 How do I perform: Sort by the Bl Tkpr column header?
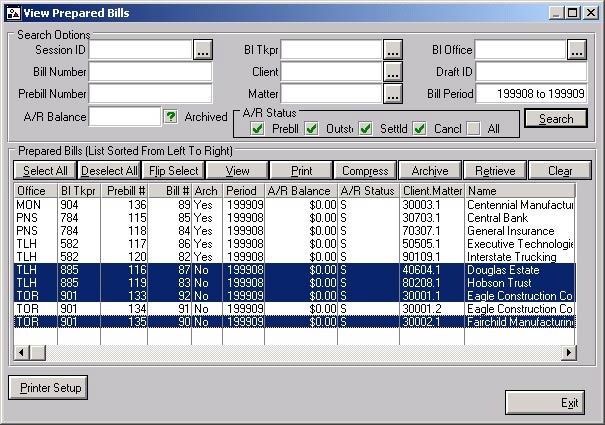coord(79,191)
